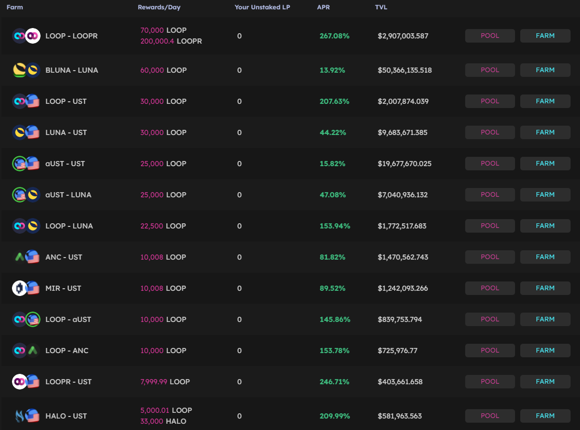Click the 267.08% APR value
The height and width of the screenshot is (430, 580).
tap(334, 36)
